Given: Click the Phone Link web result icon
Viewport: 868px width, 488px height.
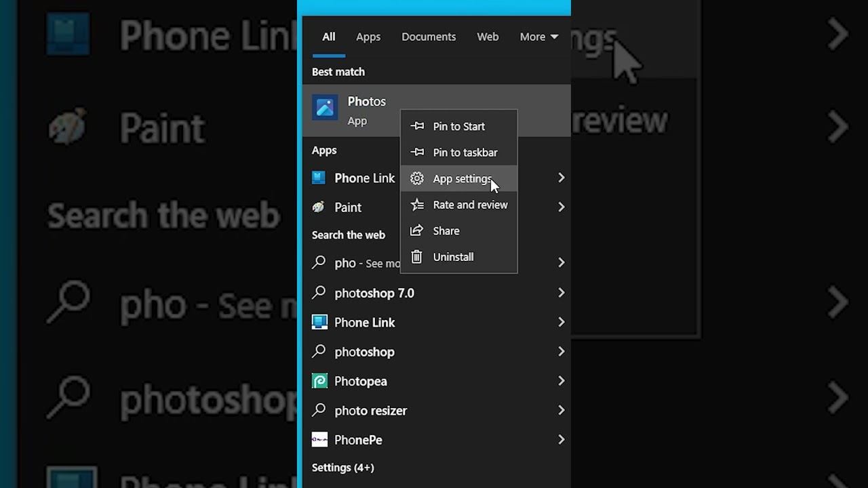Looking at the screenshot, I should tap(319, 322).
